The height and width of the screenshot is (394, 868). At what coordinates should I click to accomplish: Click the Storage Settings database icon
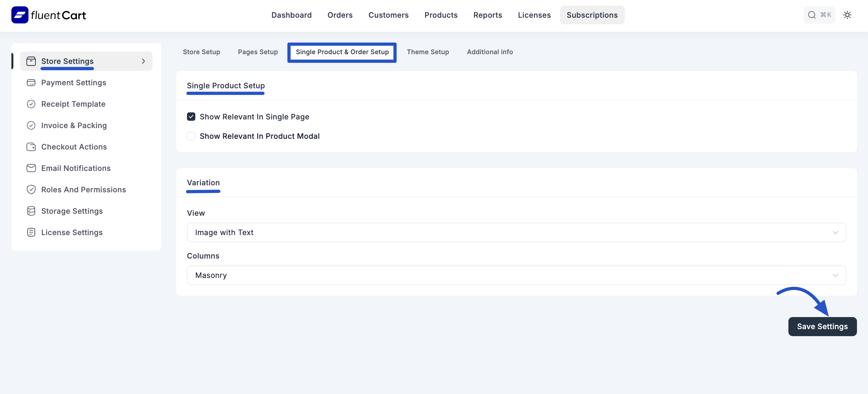(x=31, y=211)
